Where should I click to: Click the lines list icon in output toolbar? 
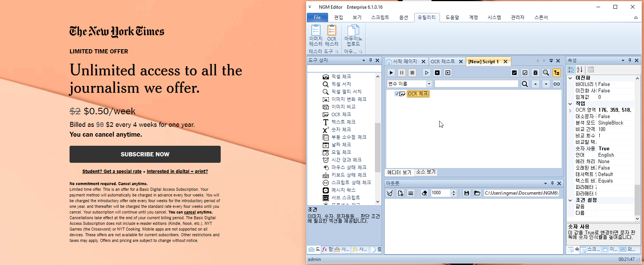(411, 193)
